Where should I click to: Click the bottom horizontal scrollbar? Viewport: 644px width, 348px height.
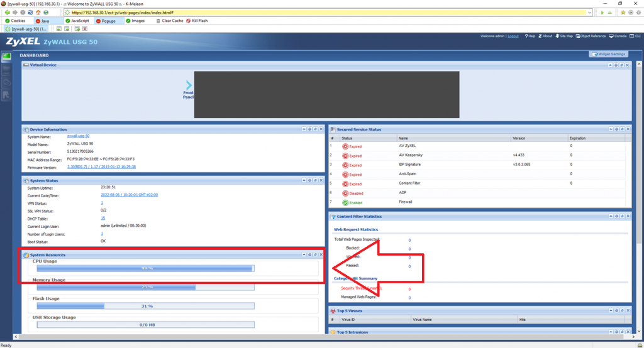(x=325, y=337)
